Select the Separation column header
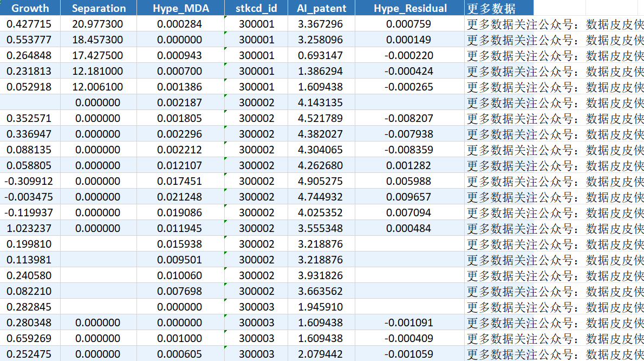Image resolution: width=644 pixels, height=361 pixels. click(99, 8)
